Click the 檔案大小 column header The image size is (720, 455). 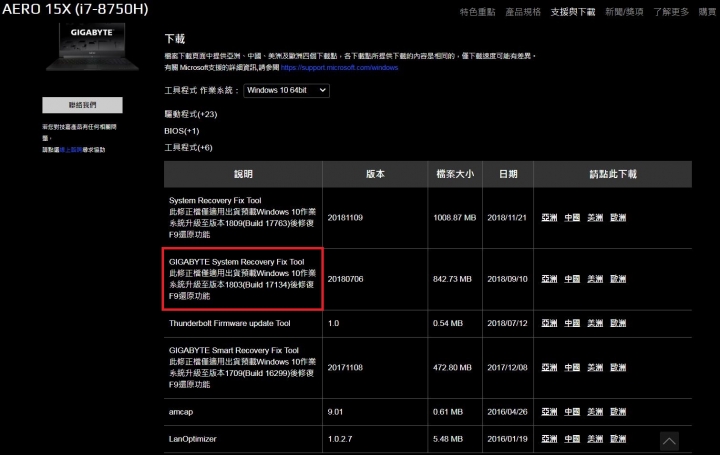[455, 174]
